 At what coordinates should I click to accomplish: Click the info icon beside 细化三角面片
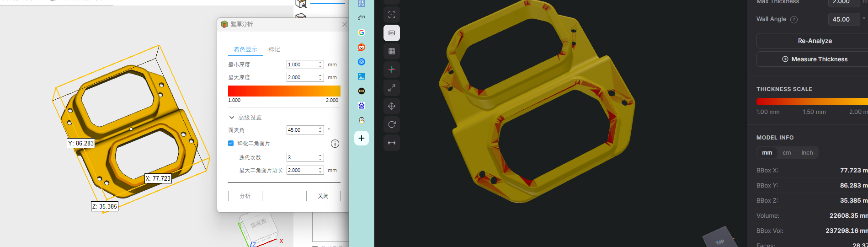click(335, 144)
